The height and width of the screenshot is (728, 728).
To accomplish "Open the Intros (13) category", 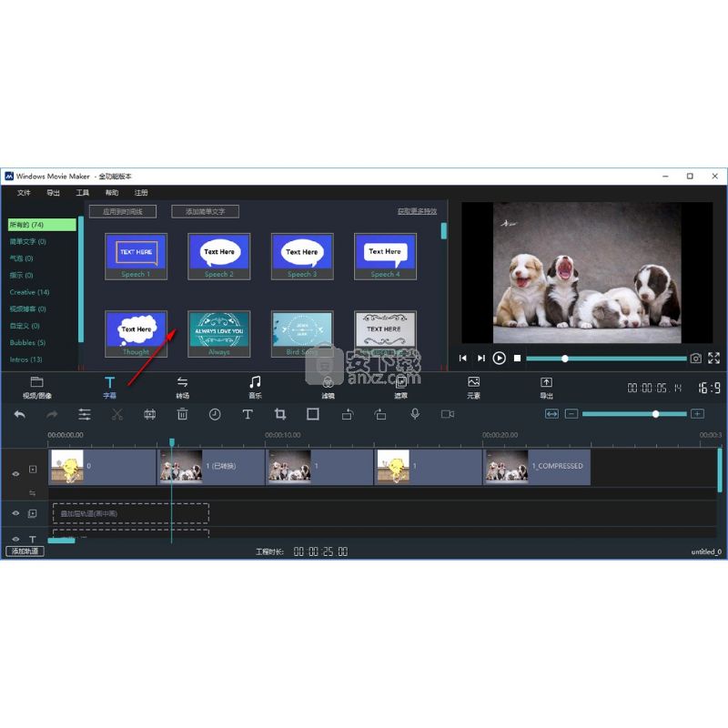I will coord(27,359).
